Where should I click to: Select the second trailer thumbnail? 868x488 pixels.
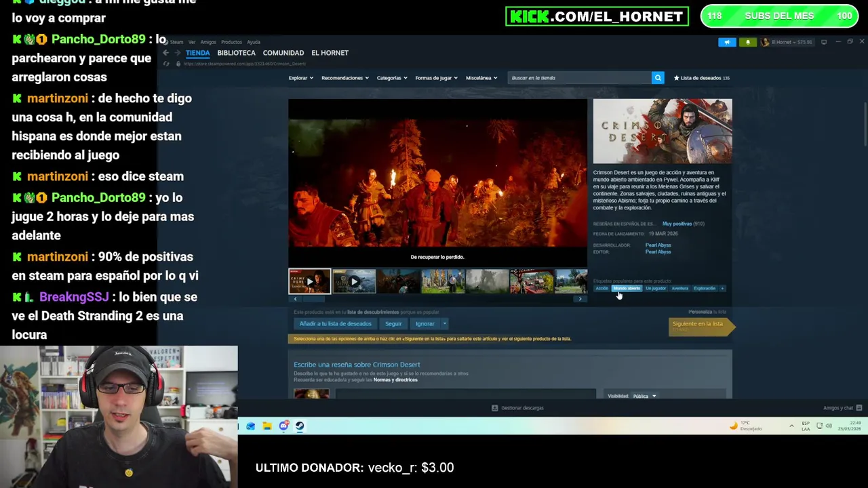354,281
